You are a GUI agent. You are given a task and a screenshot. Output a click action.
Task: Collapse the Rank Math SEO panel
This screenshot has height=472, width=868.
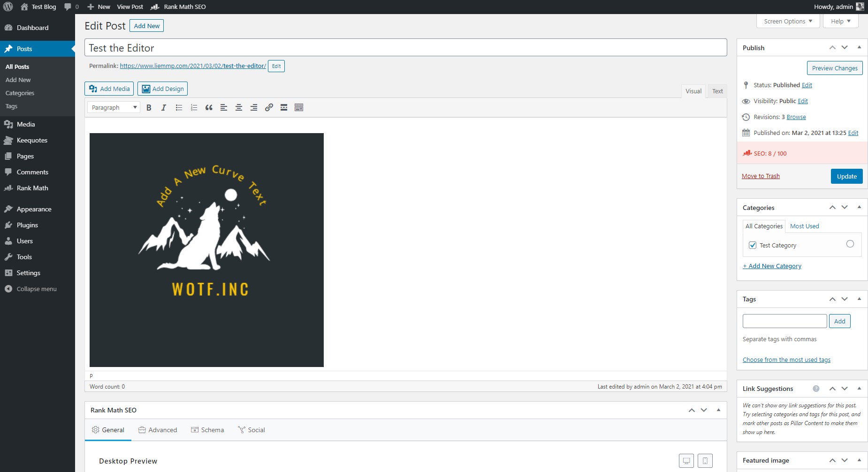pyautogui.click(x=718, y=410)
